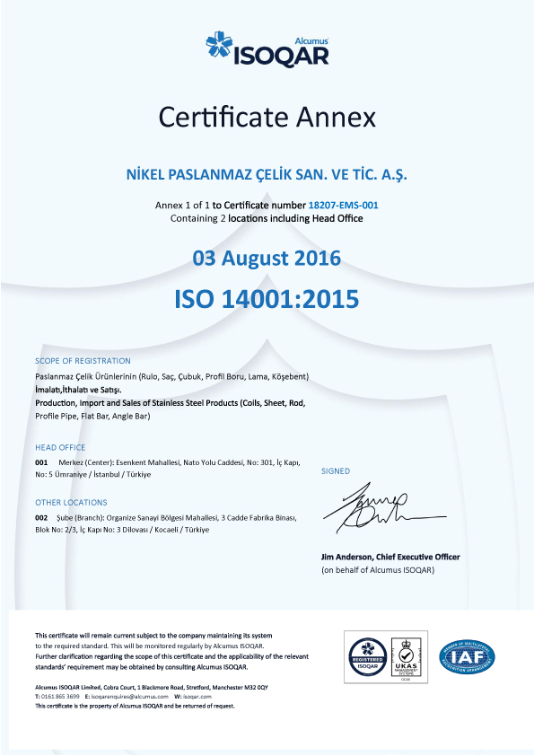Click the Registered ISOQAR round badge
Screen dimensions: 534x756
(368, 656)
